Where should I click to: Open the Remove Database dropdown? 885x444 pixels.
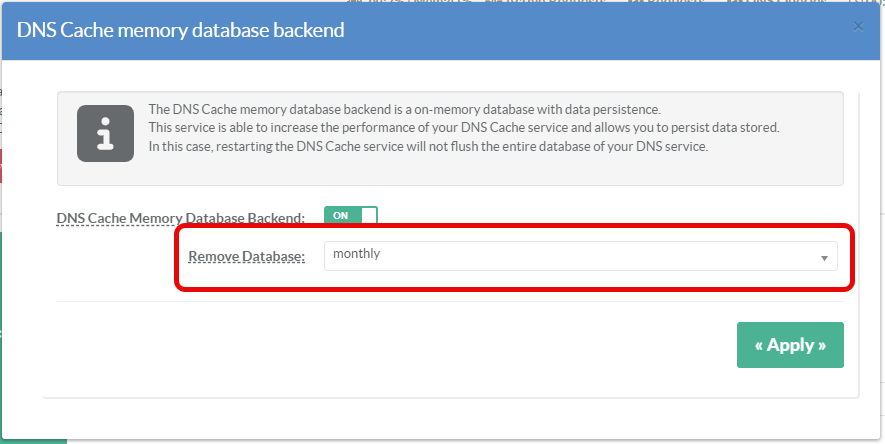580,256
